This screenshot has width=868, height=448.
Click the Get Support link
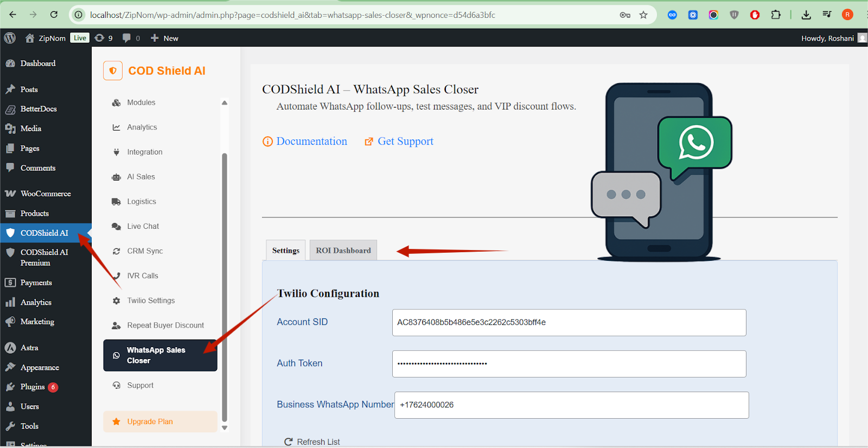pos(405,142)
